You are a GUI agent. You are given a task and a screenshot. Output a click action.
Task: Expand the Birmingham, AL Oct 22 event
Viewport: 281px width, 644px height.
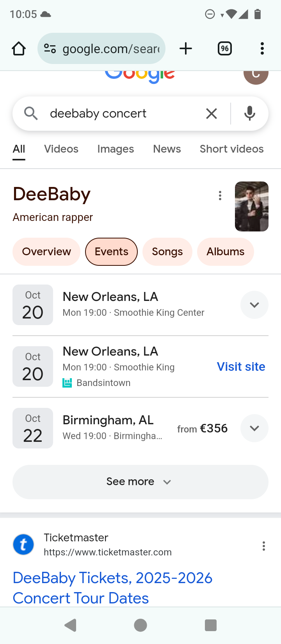pos(254,428)
